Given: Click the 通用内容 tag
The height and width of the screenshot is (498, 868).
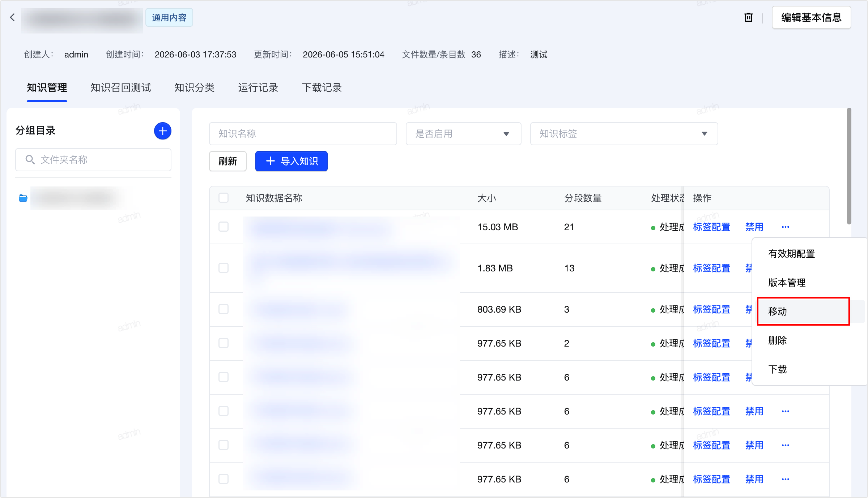Looking at the screenshot, I should click(x=169, y=17).
